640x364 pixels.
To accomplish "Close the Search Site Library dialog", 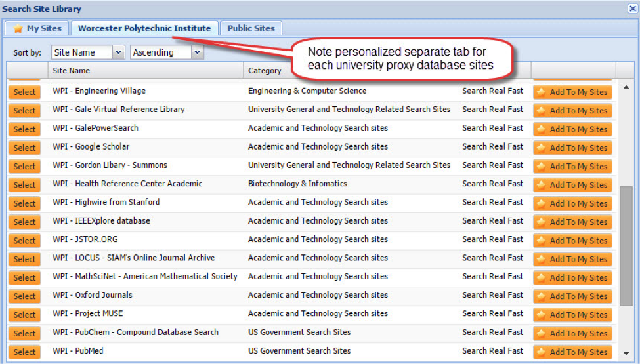I will (633, 9).
